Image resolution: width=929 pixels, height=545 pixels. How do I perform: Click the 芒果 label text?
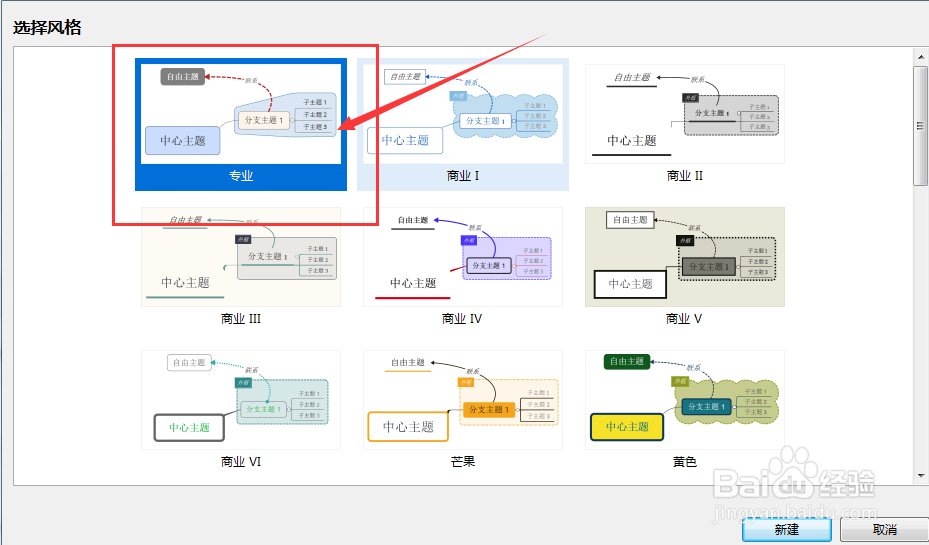pos(463,461)
